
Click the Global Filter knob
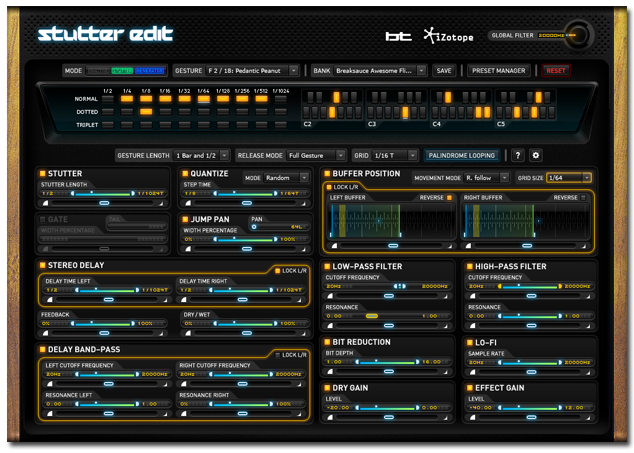pyautogui.click(x=579, y=35)
